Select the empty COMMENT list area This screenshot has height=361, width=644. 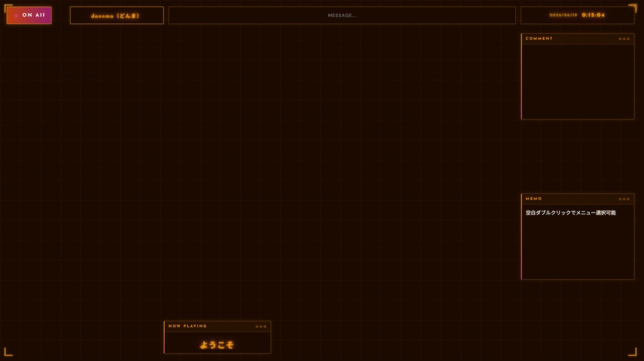pos(577,81)
